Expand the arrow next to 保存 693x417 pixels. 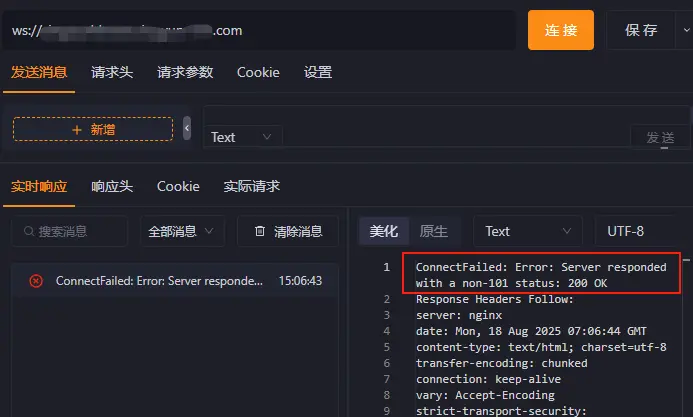[686, 30]
